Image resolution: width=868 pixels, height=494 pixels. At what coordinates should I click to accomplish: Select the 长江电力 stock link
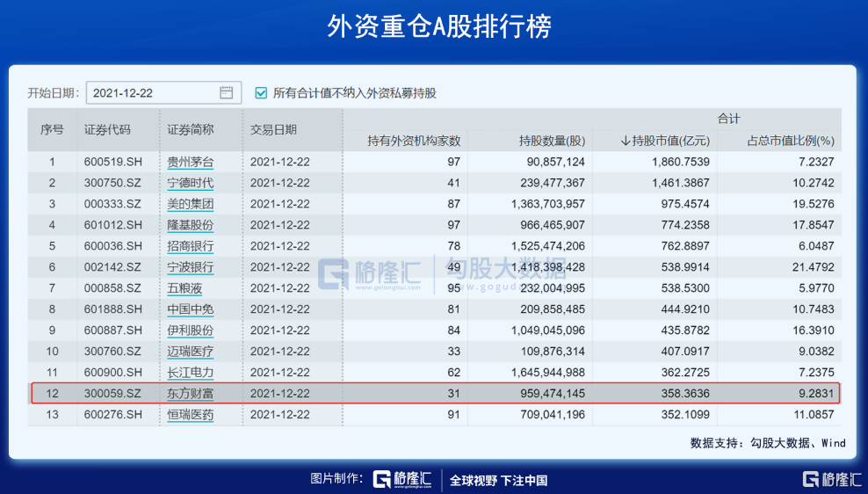[x=191, y=373]
